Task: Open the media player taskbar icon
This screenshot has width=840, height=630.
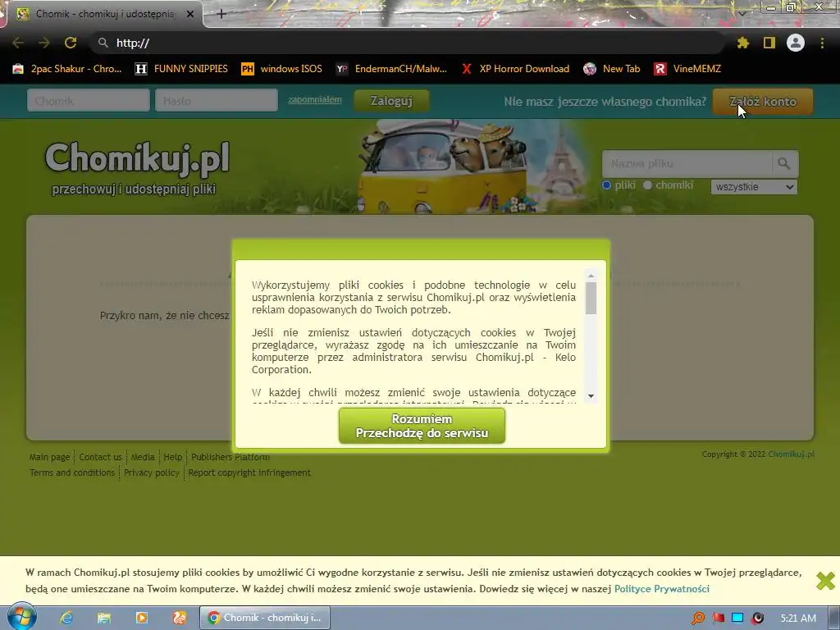Action: click(x=142, y=618)
